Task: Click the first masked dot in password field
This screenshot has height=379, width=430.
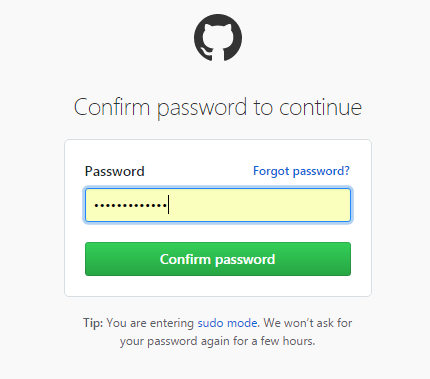Action: (x=97, y=205)
